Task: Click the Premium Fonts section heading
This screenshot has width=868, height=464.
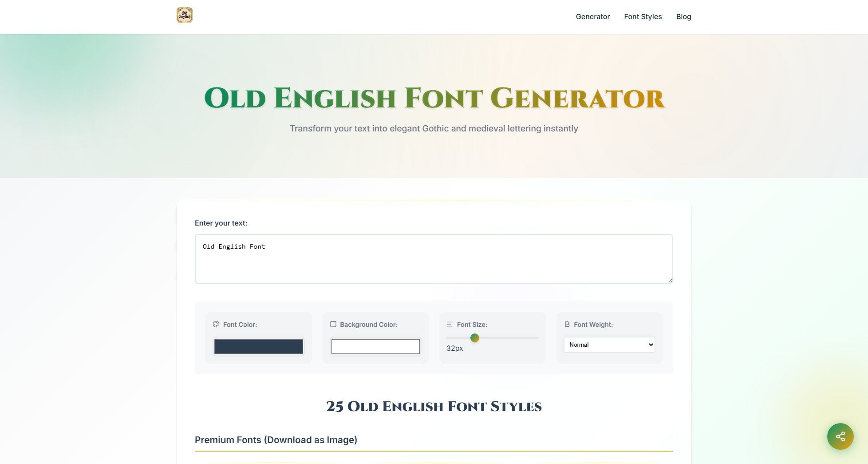Action: tap(276, 440)
